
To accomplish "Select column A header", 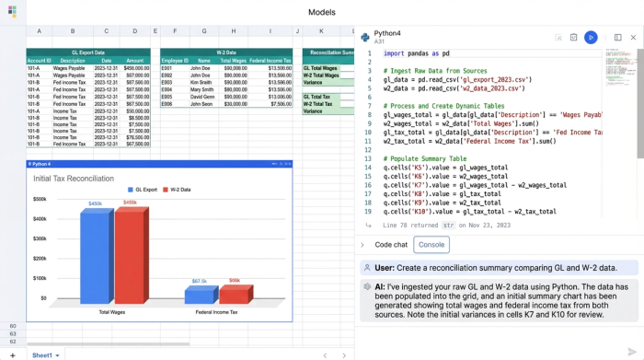I will 39,31.
